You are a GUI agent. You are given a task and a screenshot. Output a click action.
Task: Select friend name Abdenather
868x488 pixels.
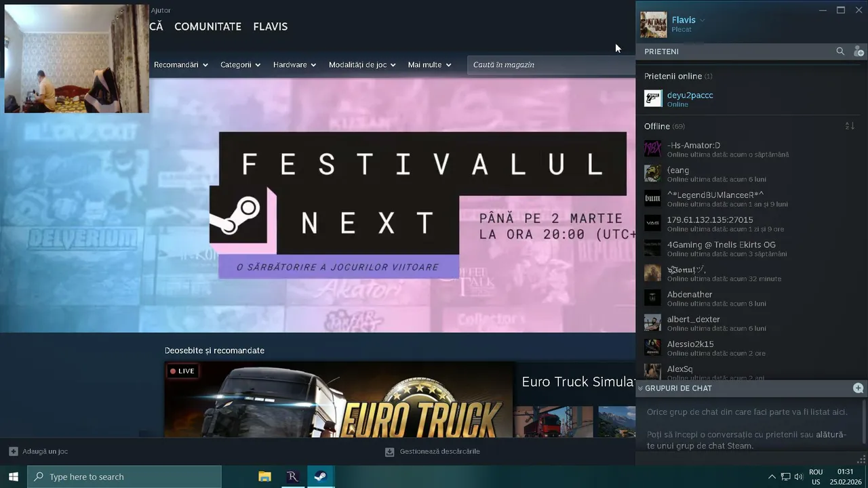pyautogui.click(x=690, y=294)
